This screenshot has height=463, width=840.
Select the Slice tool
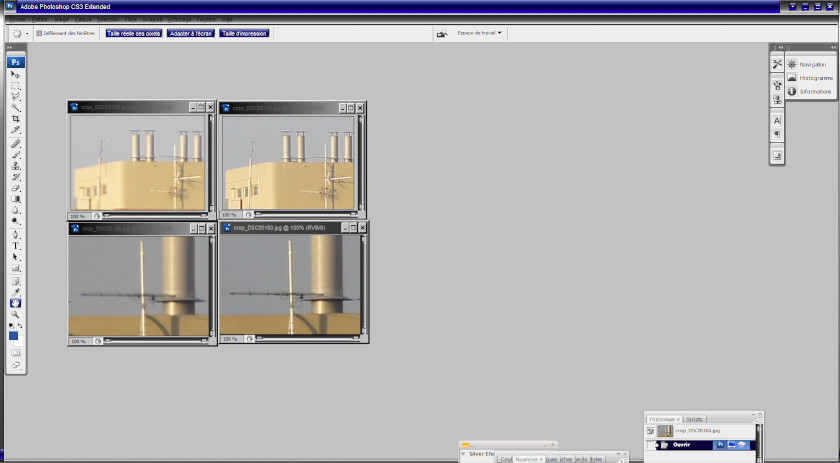pyautogui.click(x=16, y=130)
